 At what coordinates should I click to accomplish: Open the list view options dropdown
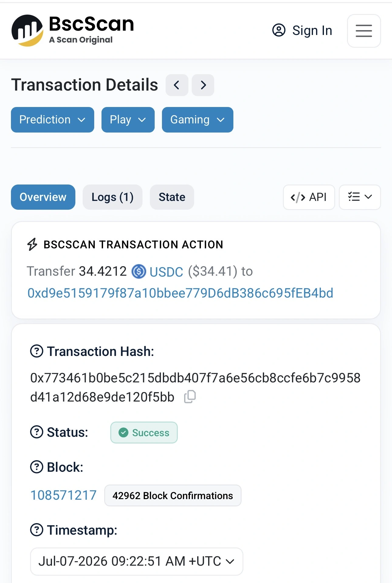click(x=360, y=197)
